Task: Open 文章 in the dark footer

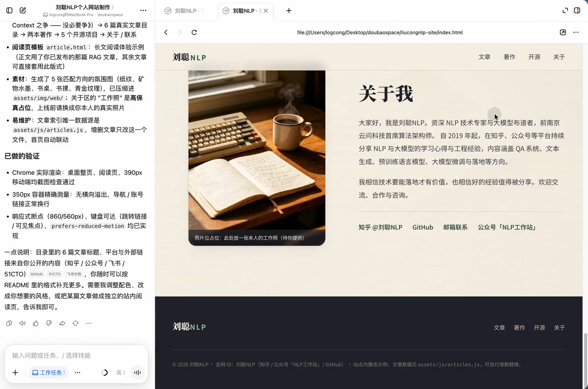Action: 499,328
